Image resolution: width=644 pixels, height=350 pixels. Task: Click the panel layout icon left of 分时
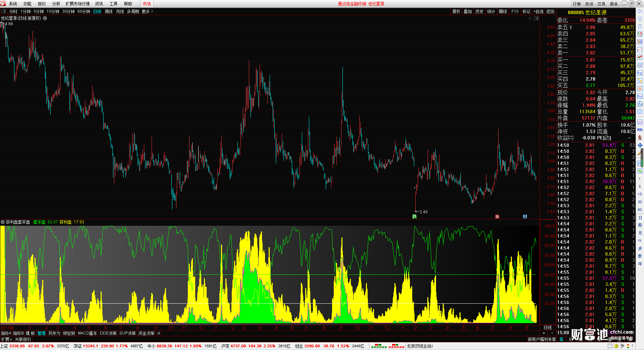(x=4, y=11)
